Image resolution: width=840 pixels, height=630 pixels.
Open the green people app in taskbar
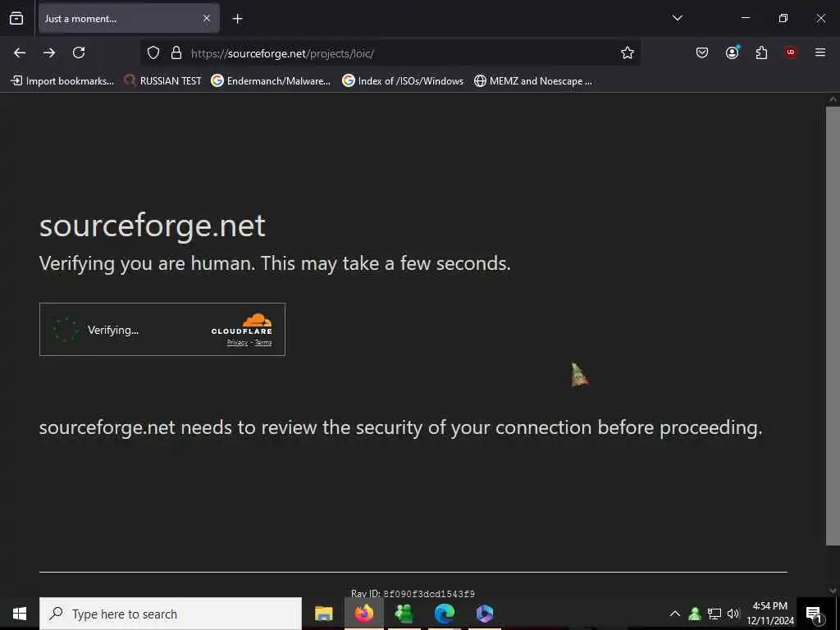(404, 614)
